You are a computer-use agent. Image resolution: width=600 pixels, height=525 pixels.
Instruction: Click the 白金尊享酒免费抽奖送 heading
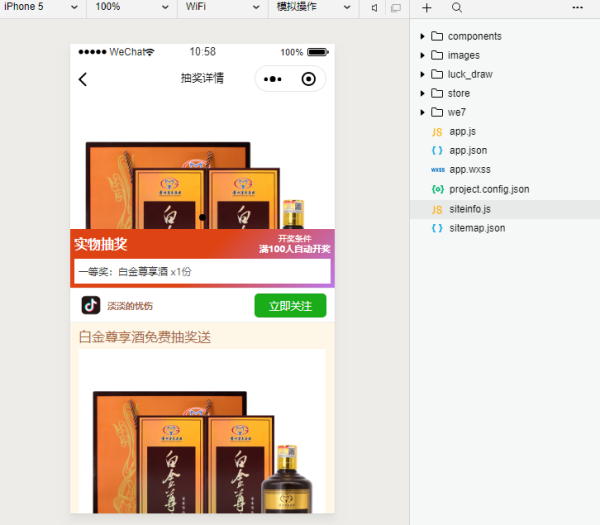(145, 337)
